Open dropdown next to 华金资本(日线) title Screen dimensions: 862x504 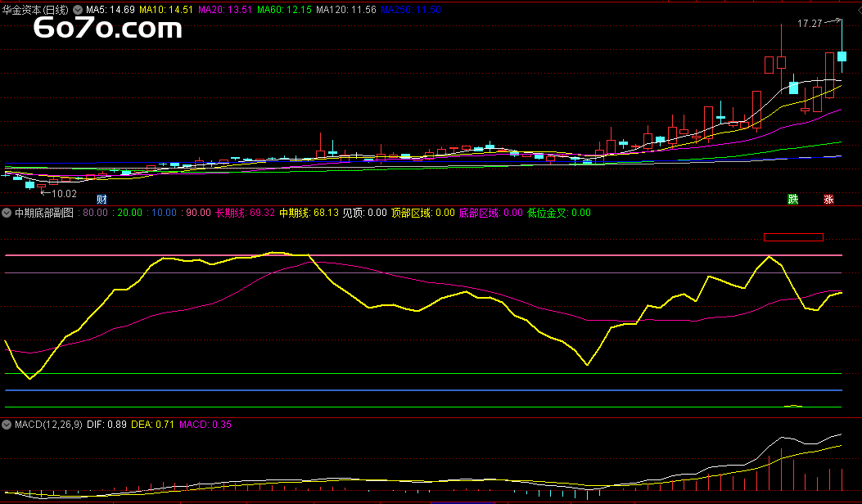[78, 10]
